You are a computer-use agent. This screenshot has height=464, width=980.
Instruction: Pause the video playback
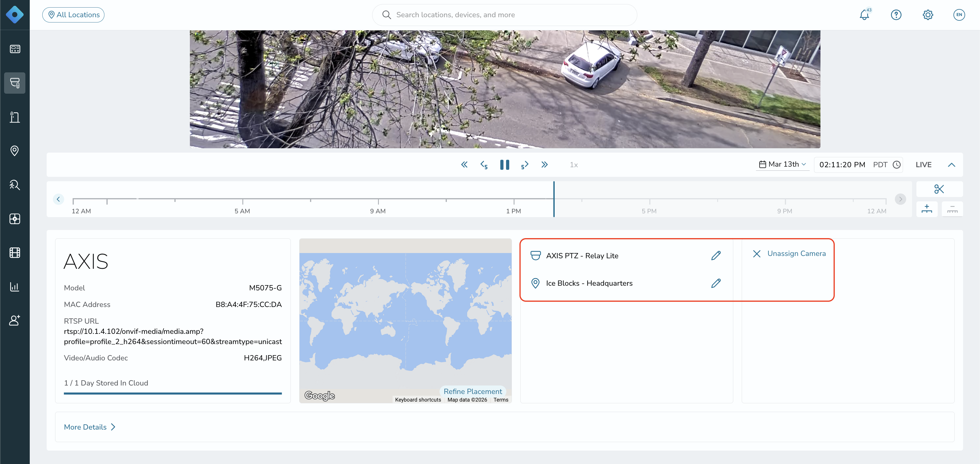(x=505, y=165)
